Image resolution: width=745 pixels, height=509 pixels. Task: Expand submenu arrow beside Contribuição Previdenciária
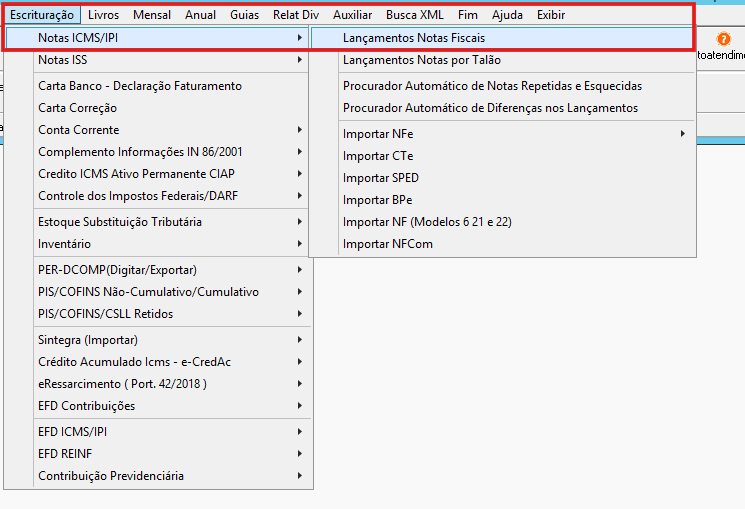coord(300,475)
